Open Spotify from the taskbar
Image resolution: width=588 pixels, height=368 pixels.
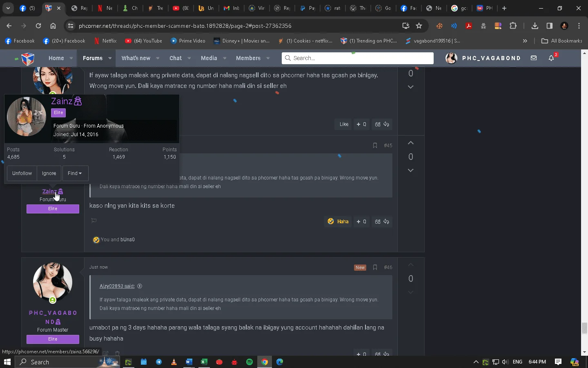click(249, 362)
